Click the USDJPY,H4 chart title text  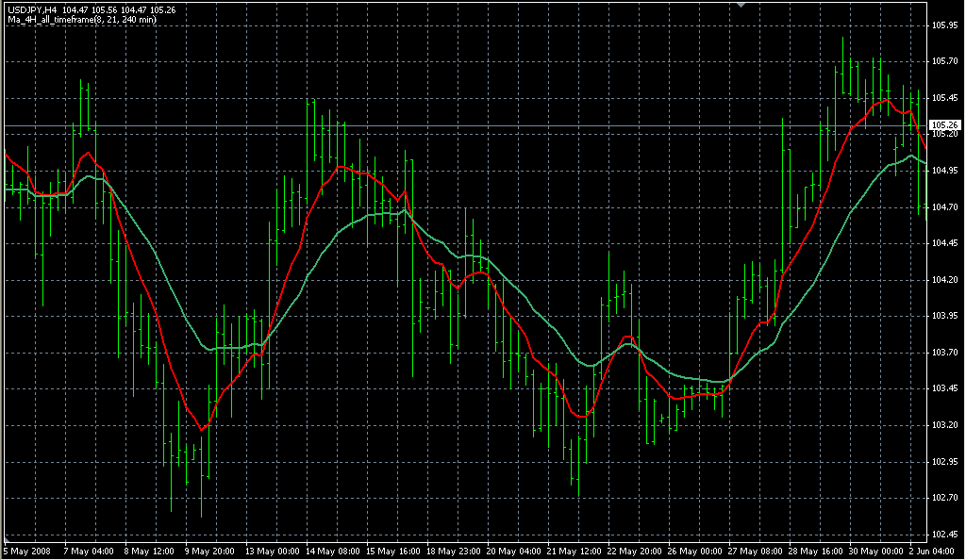pyautogui.click(x=34, y=9)
